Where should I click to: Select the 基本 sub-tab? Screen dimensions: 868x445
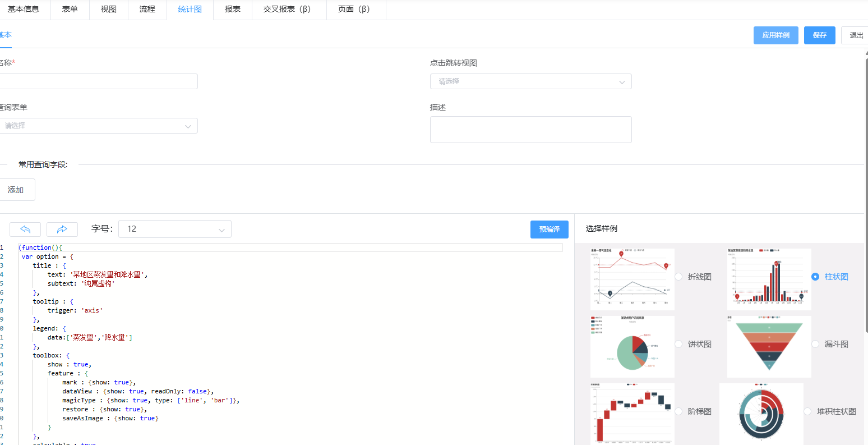(x=6, y=35)
